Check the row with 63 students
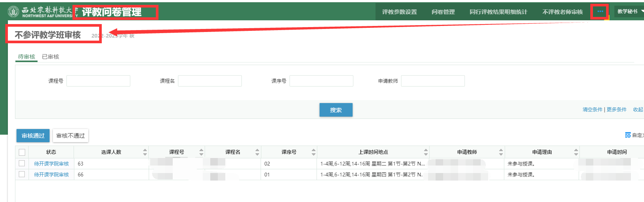Screen dimensions: 644x202 22,163
